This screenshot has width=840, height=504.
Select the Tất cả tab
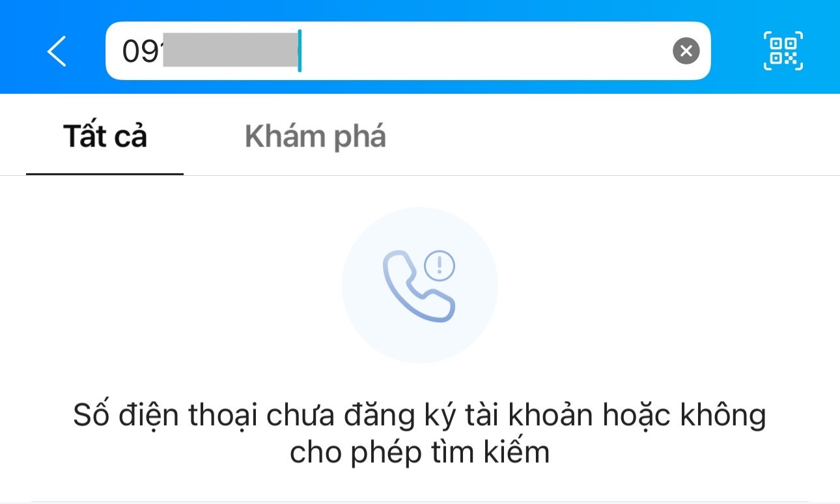(x=105, y=137)
